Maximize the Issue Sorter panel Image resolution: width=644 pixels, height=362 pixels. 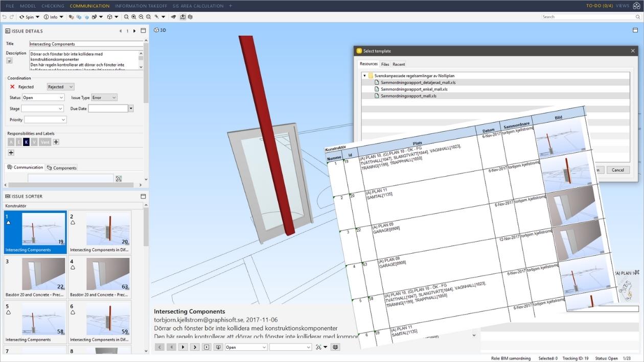coord(143,196)
